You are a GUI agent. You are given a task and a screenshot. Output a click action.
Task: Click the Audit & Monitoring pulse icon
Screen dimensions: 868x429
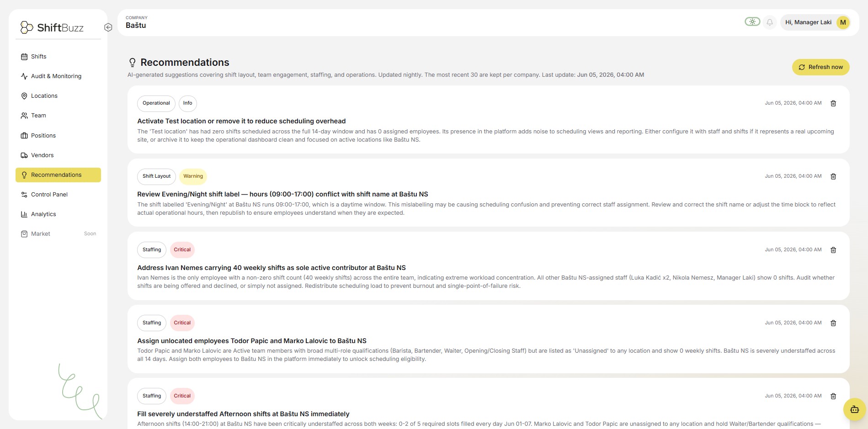24,76
